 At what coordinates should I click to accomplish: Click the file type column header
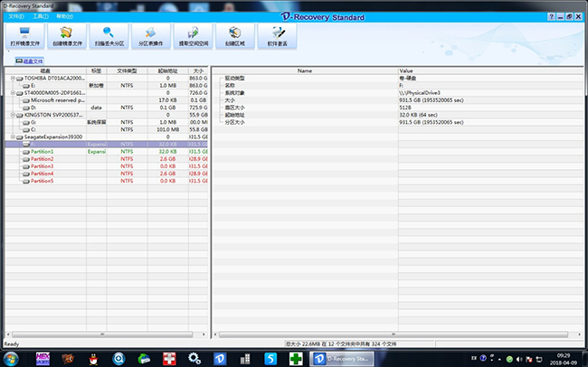click(x=128, y=71)
